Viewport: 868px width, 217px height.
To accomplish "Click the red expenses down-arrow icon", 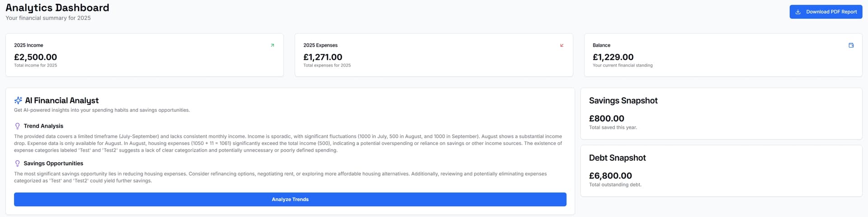I will 561,45.
